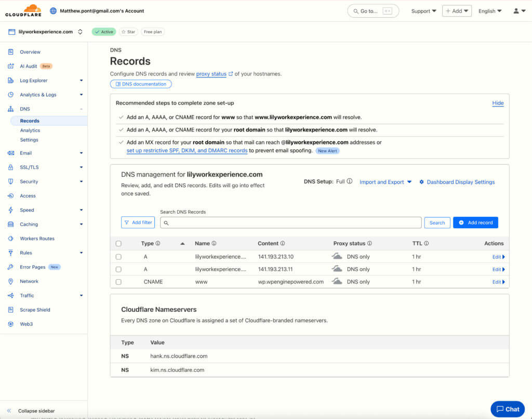Click the Rules sidebar icon
Image resolution: width=532 pixels, height=419 pixels.
11,253
